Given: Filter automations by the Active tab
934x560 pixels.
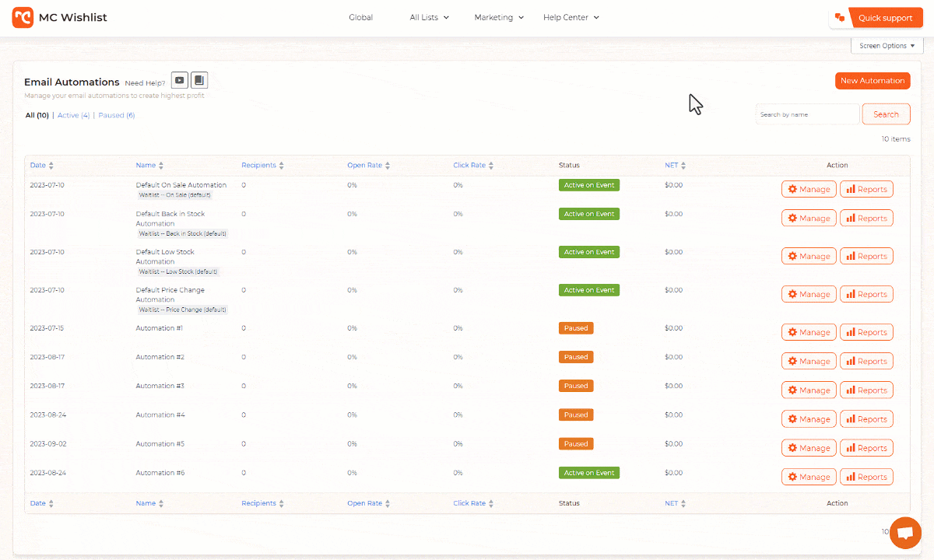Looking at the screenshot, I should click(x=73, y=115).
